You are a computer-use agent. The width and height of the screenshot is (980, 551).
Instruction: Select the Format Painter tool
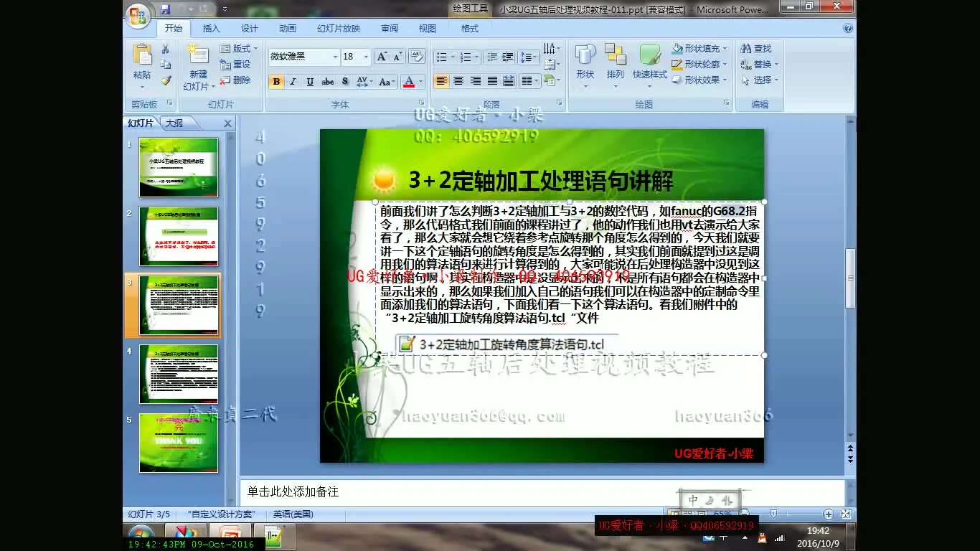pyautogui.click(x=166, y=81)
